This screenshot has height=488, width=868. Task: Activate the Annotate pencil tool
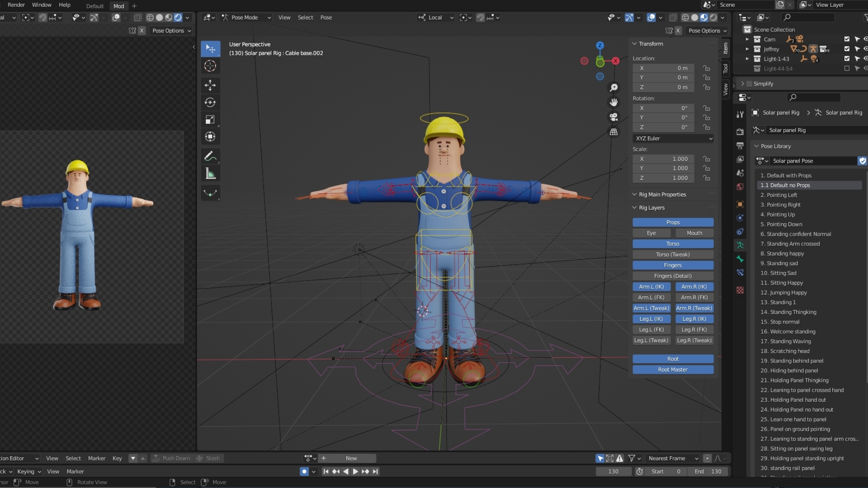[x=210, y=156]
